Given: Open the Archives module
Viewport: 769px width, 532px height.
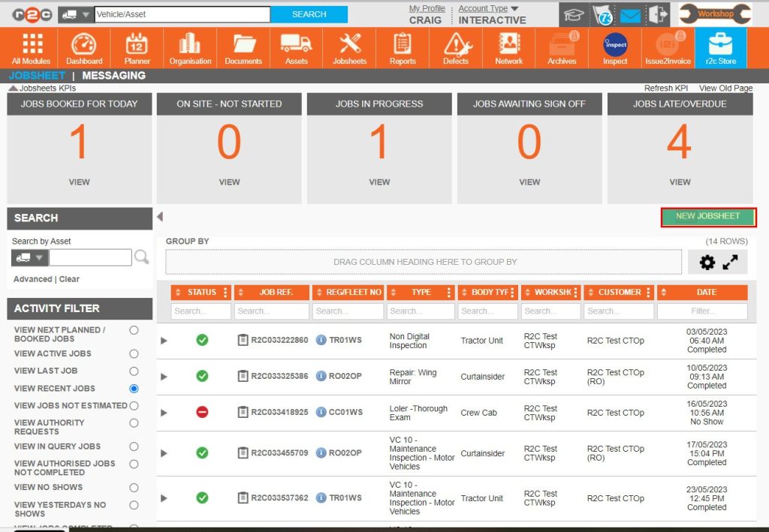Looking at the screenshot, I should click(562, 47).
